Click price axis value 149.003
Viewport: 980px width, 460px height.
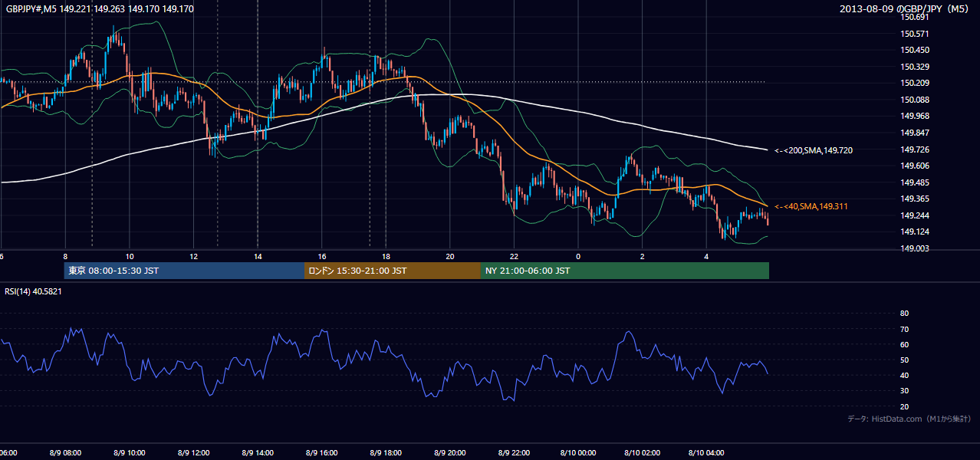914,248
